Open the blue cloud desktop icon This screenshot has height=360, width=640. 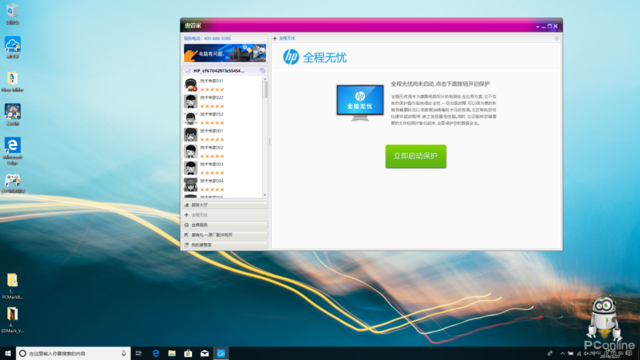[x=13, y=47]
